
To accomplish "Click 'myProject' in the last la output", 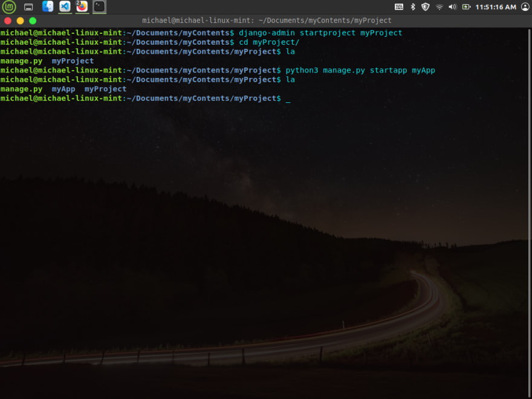I will pyautogui.click(x=105, y=89).
